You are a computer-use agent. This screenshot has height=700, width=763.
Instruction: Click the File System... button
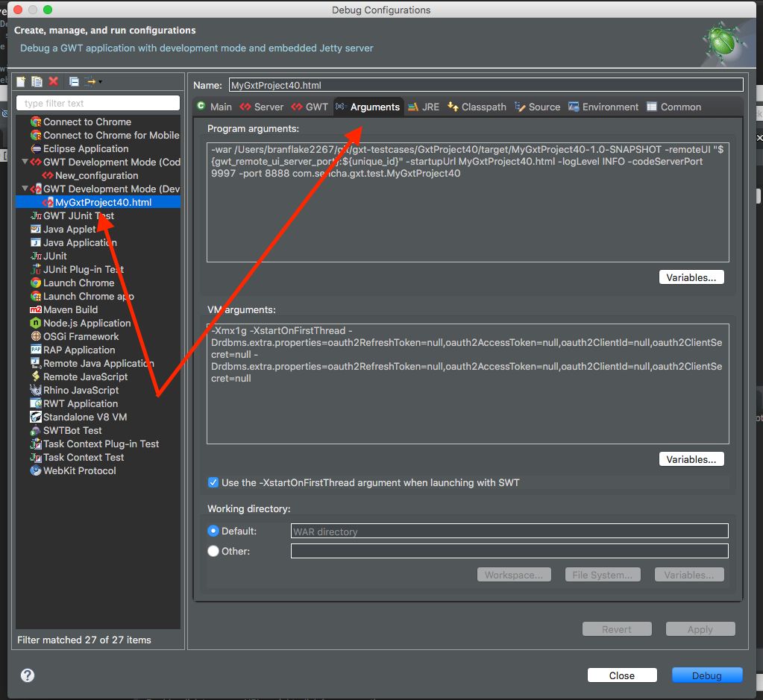tap(603, 575)
